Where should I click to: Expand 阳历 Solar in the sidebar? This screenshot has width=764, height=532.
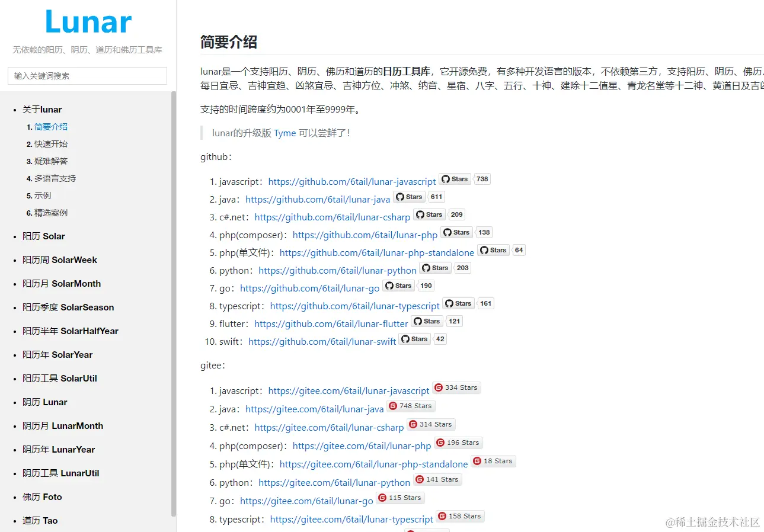44,236
